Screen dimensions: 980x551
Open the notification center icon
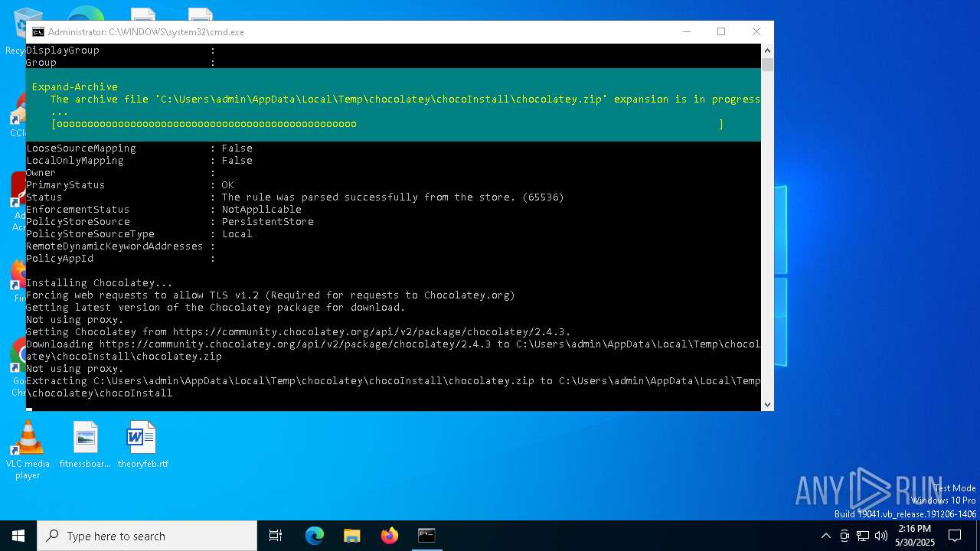[955, 536]
